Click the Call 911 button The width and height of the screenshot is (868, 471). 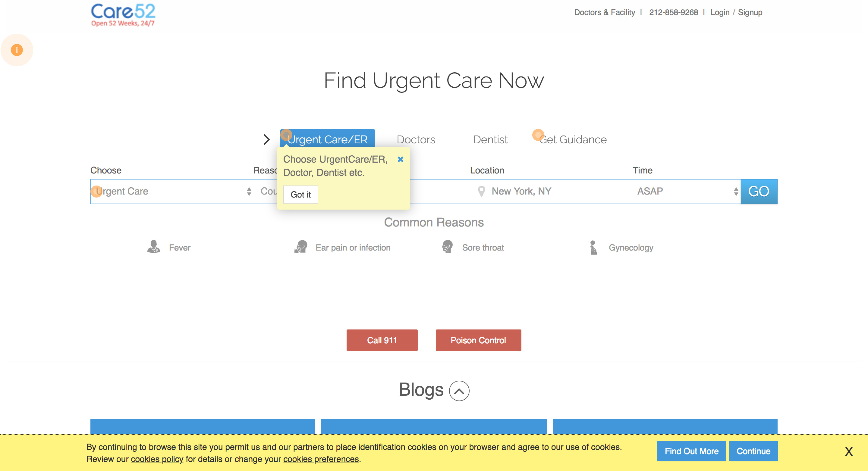click(382, 340)
